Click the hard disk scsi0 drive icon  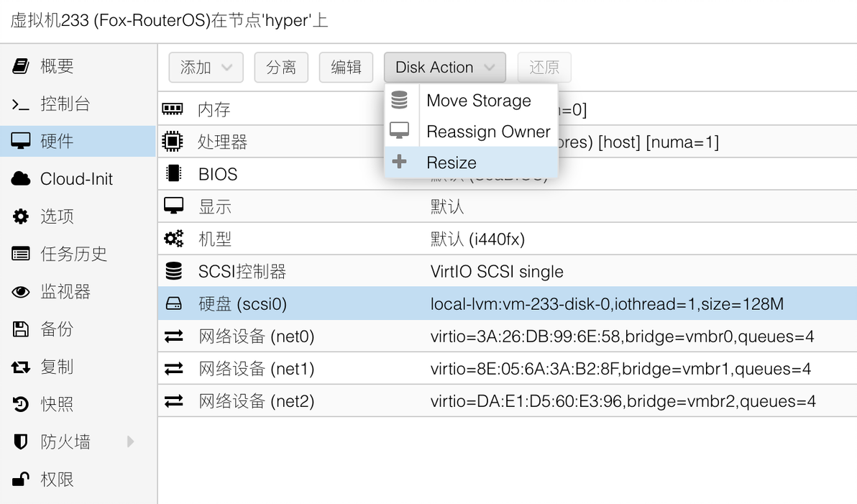[x=173, y=304]
